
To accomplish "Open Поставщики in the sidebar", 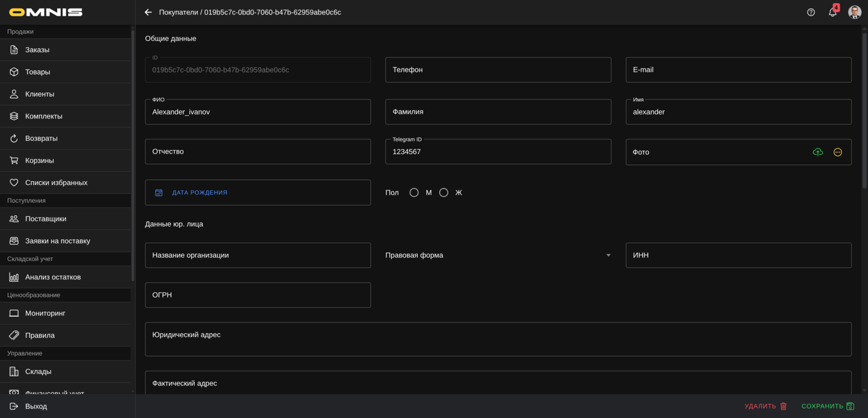I will pos(46,219).
